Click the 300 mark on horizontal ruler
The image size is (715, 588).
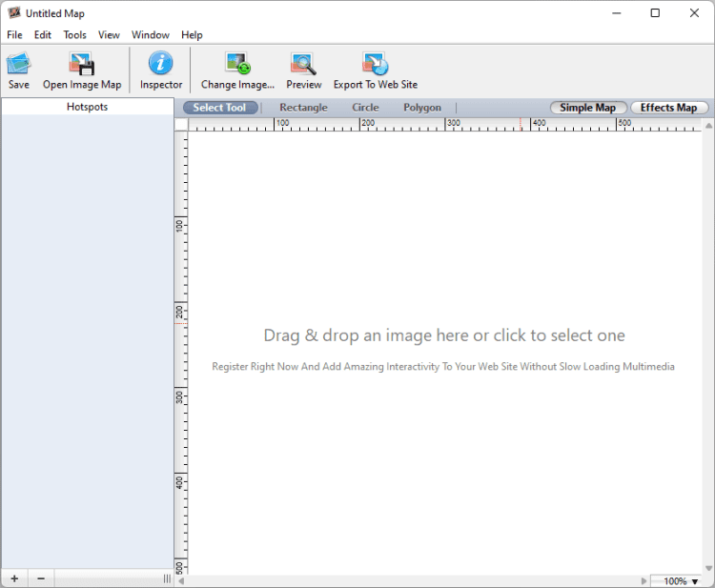coord(453,123)
